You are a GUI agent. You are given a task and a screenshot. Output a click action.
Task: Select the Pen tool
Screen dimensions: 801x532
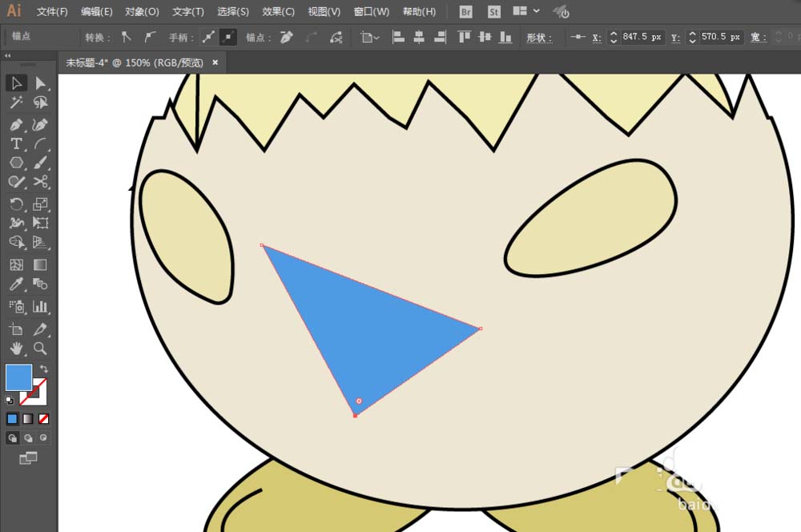click(16, 125)
